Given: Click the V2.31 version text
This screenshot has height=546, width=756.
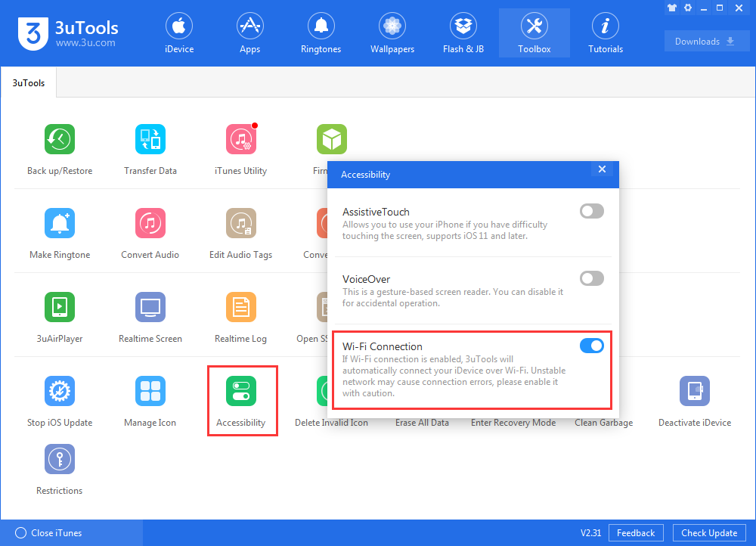Looking at the screenshot, I should (x=590, y=533).
